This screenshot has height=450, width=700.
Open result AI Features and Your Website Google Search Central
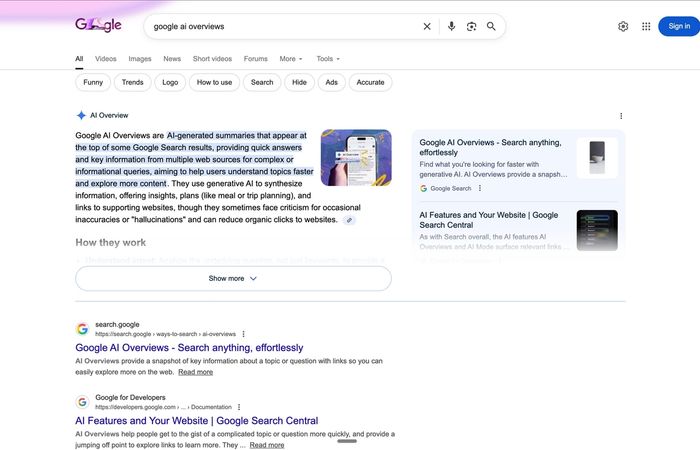pyautogui.click(x=197, y=421)
